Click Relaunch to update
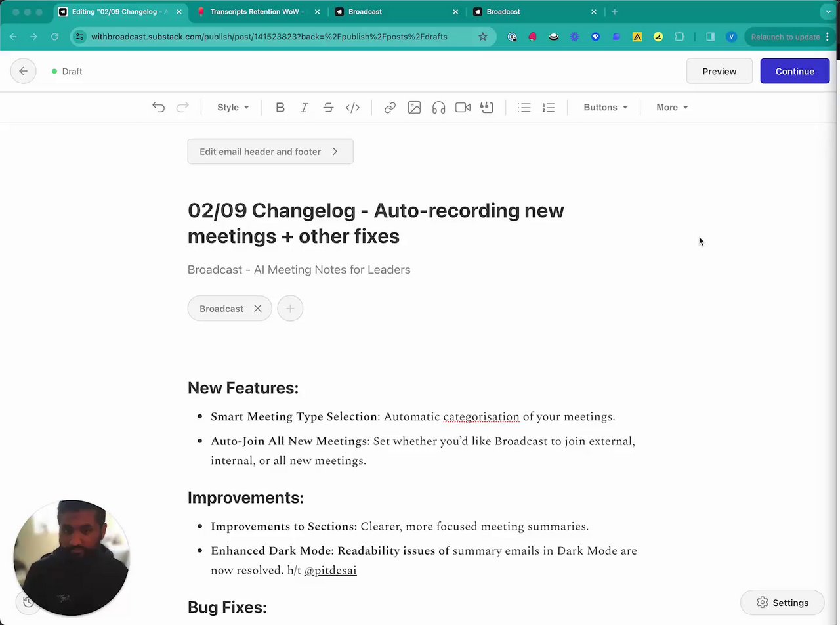 [x=785, y=37]
